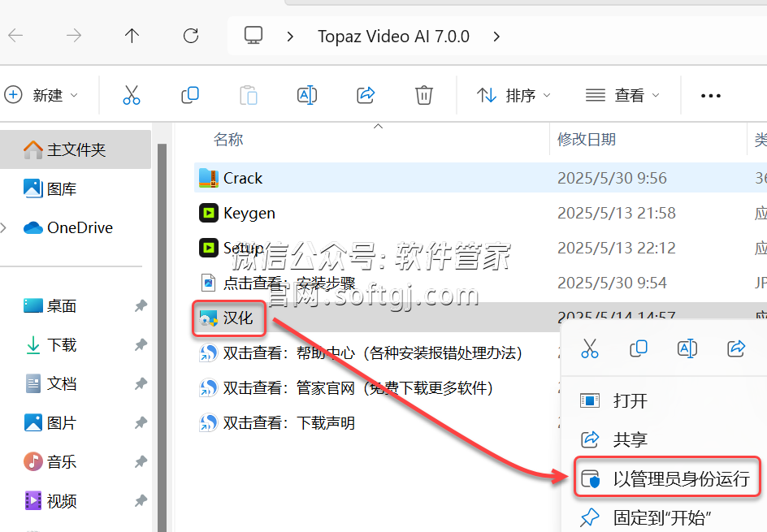
Task: Click the context menu rename icon
Action: [687, 348]
